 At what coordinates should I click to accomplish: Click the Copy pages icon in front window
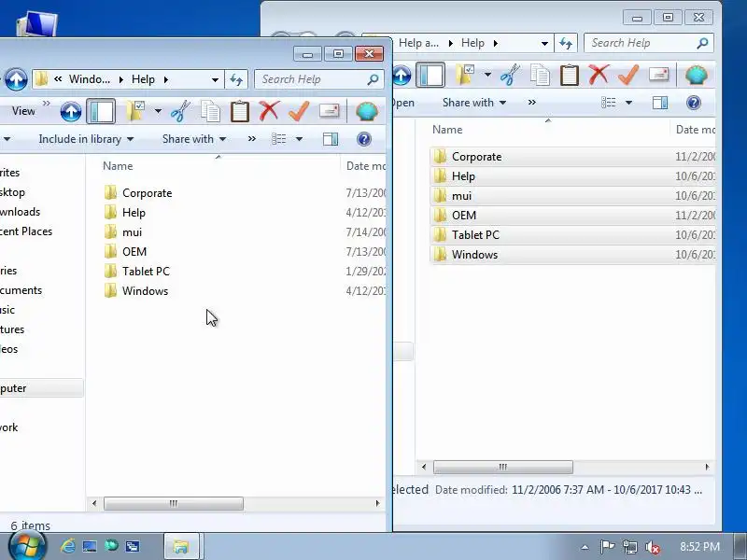(209, 111)
